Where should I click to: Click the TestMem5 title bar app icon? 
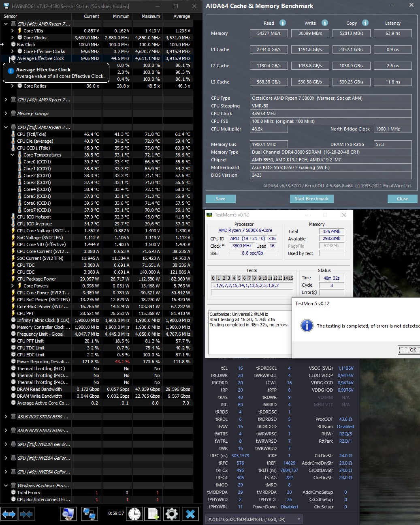[209, 215]
